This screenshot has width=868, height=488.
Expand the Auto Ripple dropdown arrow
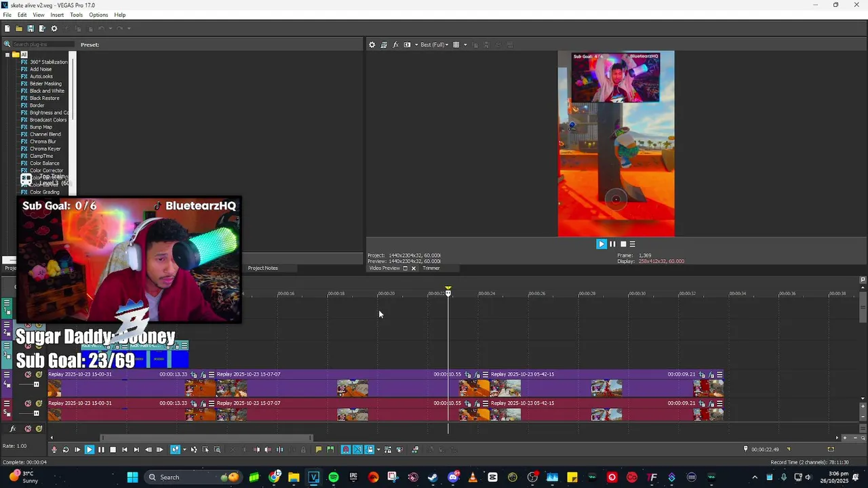pyautogui.click(x=378, y=449)
